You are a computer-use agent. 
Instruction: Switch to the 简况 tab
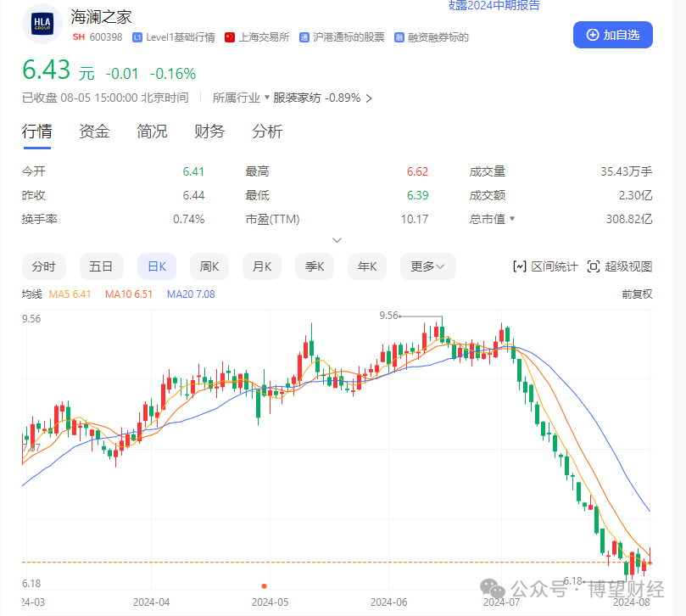point(153,132)
